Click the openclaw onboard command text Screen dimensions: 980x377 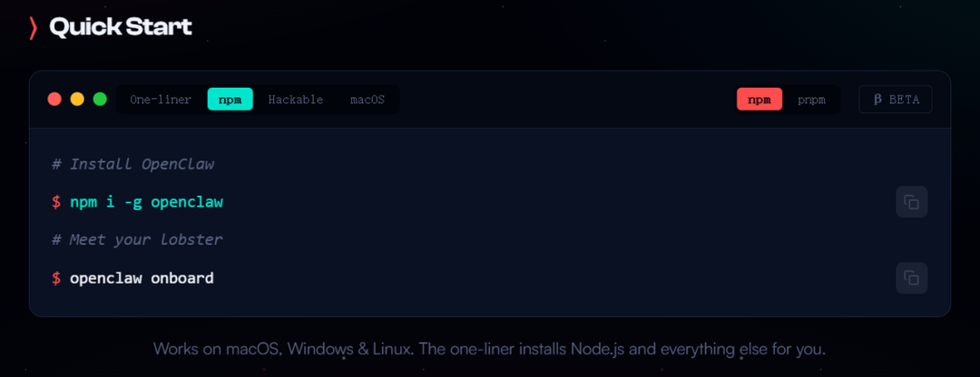(x=142, y=278)
